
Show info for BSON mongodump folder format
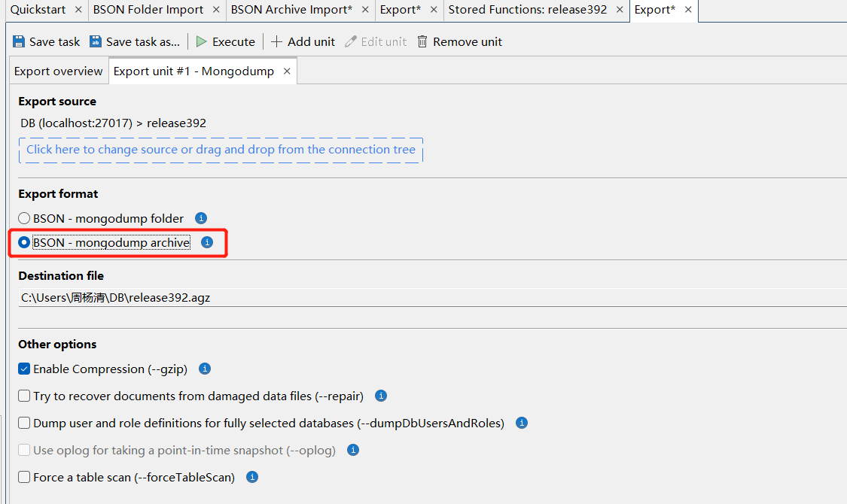201,218
